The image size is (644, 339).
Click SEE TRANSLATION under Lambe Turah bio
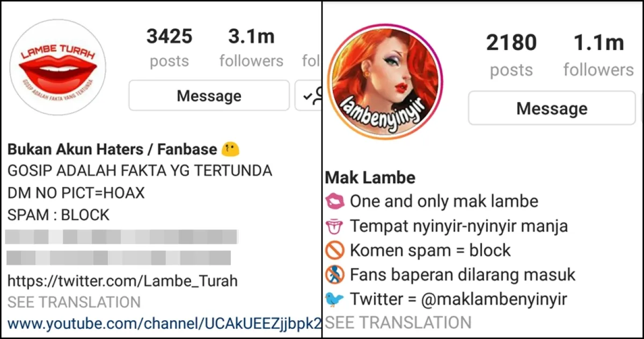(74, 302)
